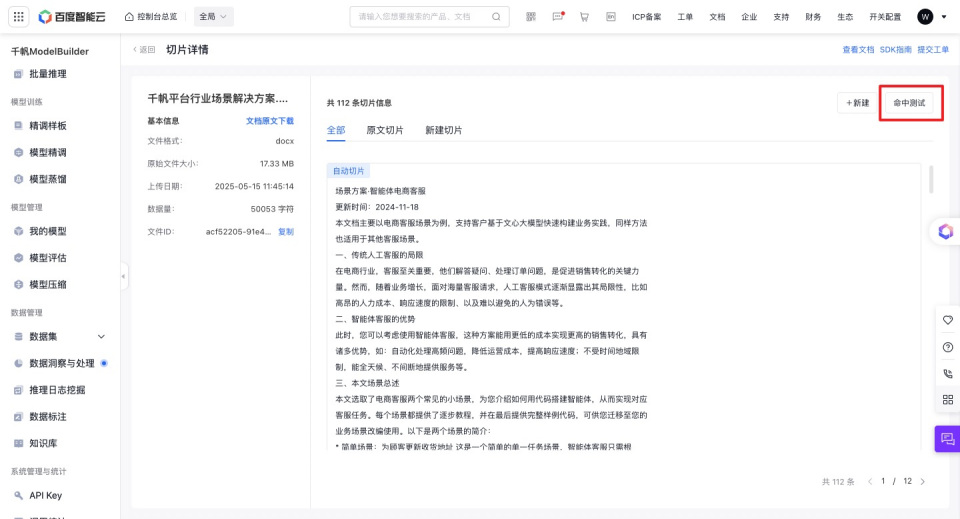
Task: Open the user avatar W
Action: pos(924,17)
